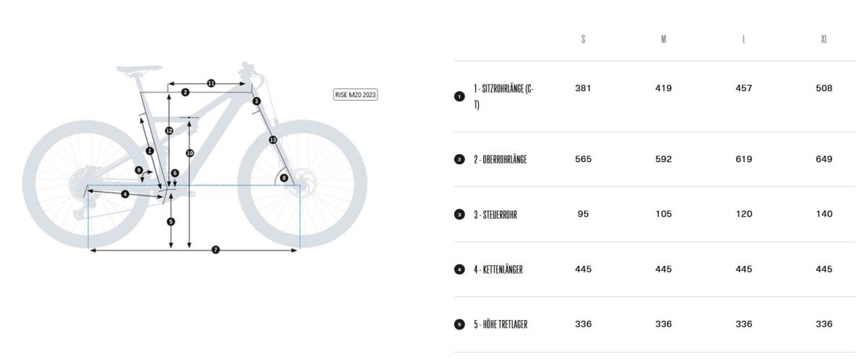Click the 457 value in L column

(744, 88)
